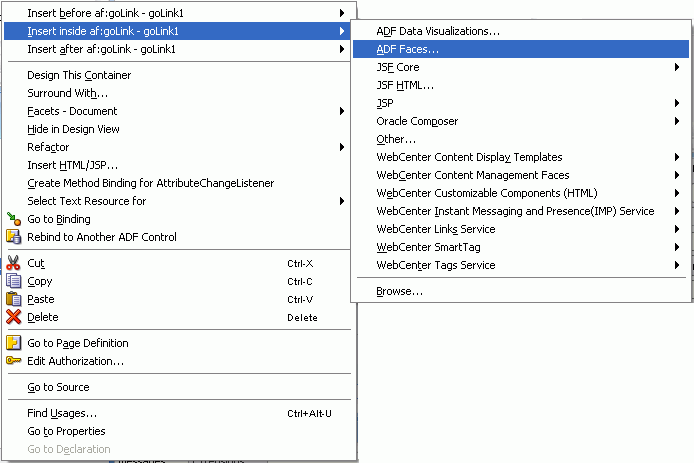Select Find Usages...
The width and height of the screenshot is (694, 463).
(177, 413)
